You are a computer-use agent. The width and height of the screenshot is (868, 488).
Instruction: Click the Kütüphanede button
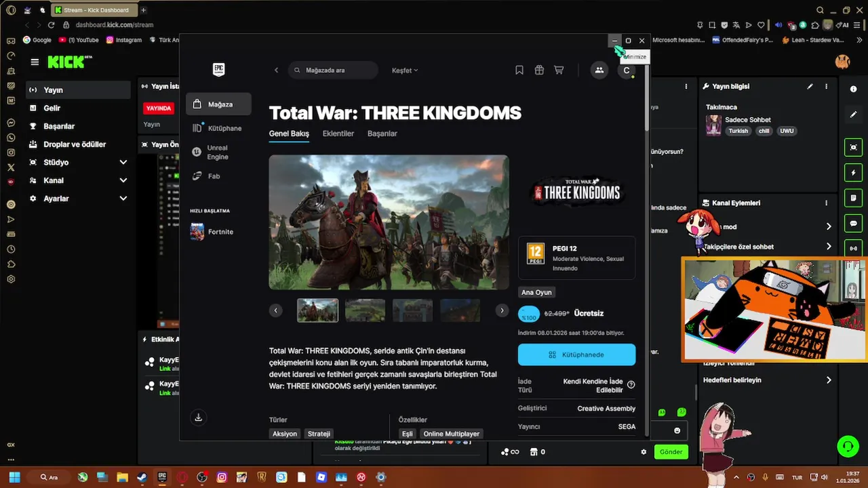(x=576, y=354)
